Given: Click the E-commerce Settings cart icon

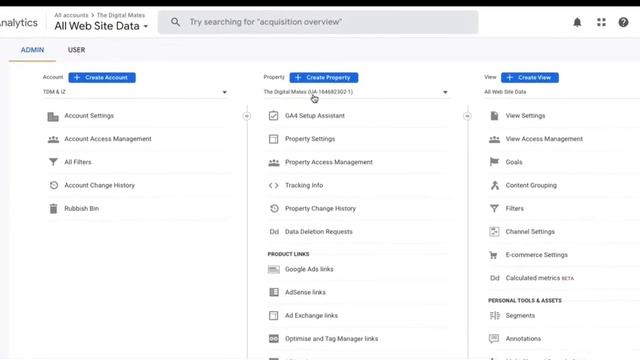Looking at the screenshot, I should pos(493,255).
